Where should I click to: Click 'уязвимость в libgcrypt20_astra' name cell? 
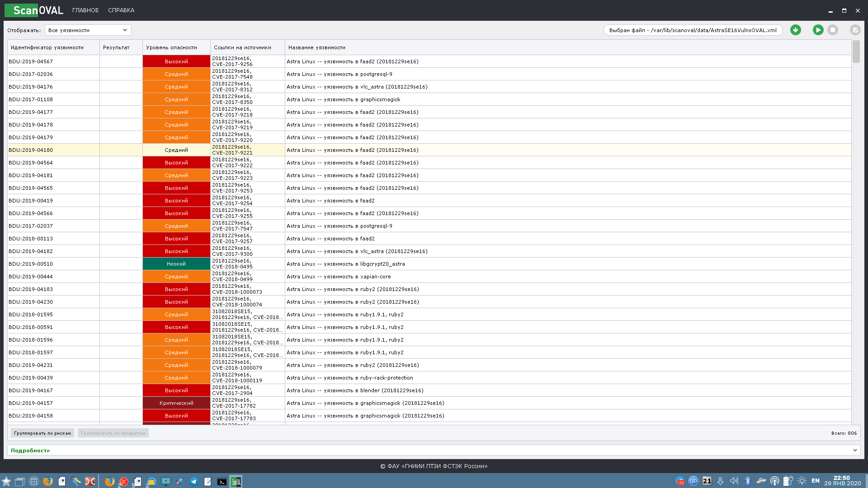pyautogui.click(x=568, y=264)
